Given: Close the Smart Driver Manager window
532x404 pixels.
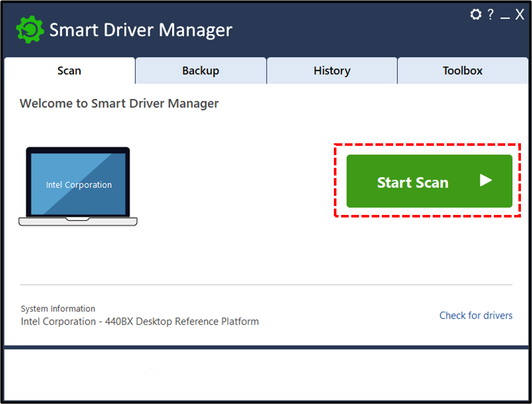Looking at the screenshot, I should click(x=520, y=14).
